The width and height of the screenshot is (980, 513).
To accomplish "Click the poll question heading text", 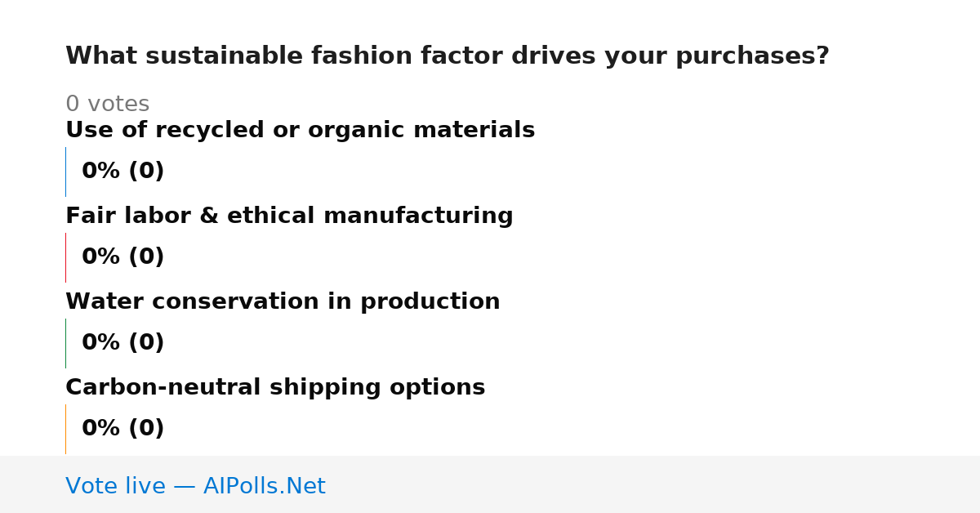I will coord(447,56).
